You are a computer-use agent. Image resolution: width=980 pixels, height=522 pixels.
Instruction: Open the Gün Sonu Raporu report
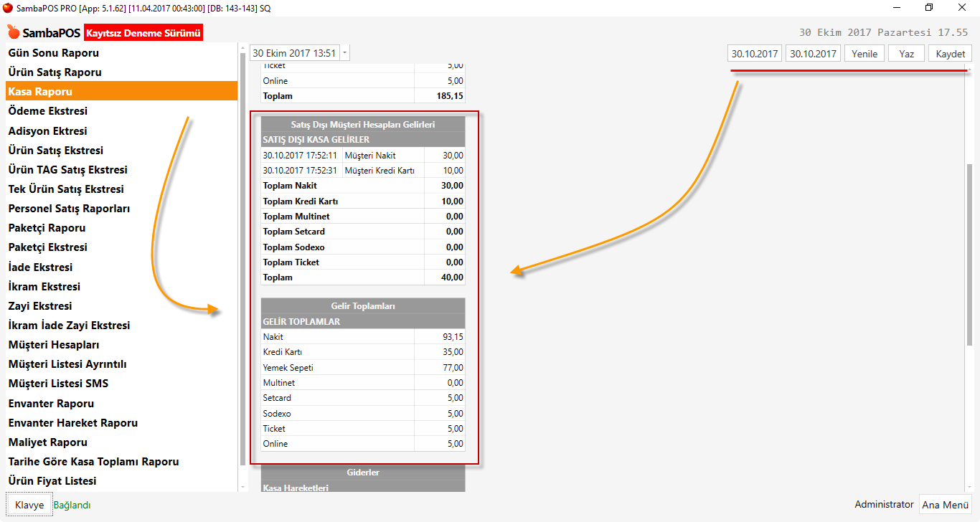pyautogui.click(x=54, y=53)
